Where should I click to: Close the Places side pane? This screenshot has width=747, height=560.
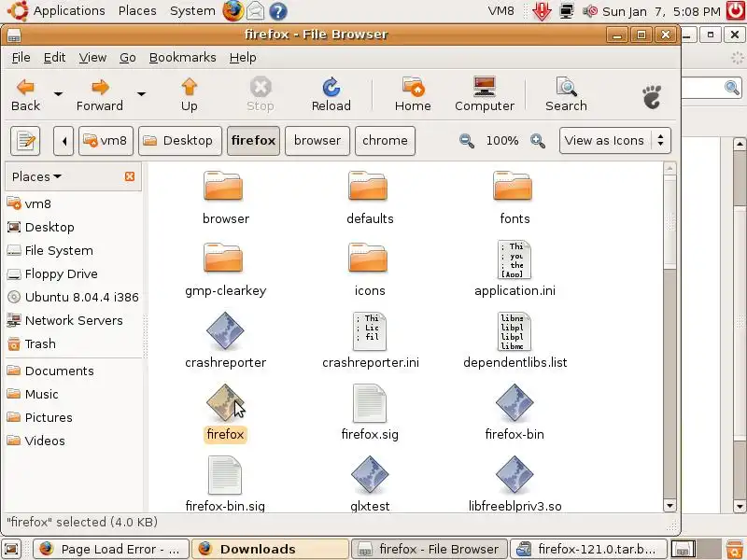point(130,176)
